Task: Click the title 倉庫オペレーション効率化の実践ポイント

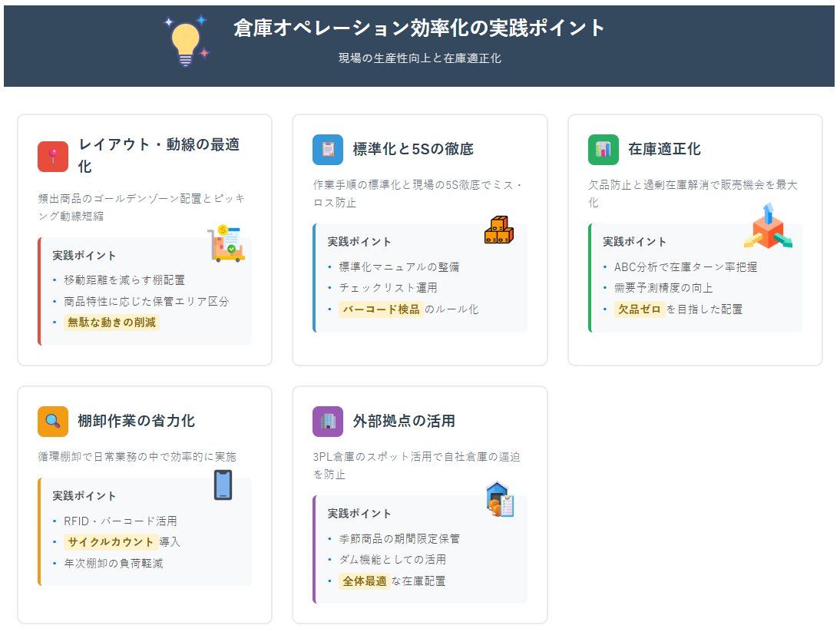Action: tap(419, 28)
